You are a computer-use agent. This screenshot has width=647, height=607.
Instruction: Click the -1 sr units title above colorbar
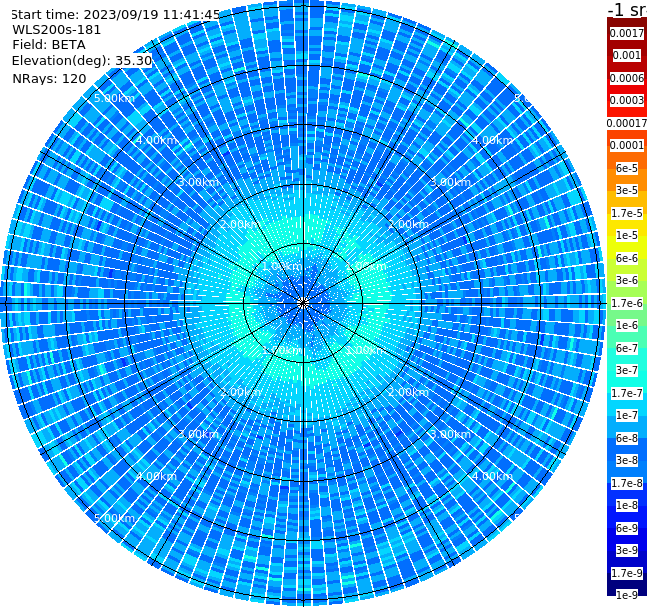627,9
